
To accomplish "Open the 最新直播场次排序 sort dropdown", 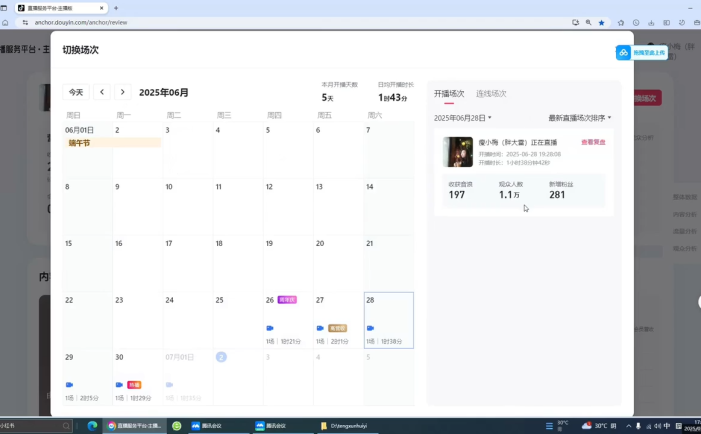I will click(x=579, y=118).
